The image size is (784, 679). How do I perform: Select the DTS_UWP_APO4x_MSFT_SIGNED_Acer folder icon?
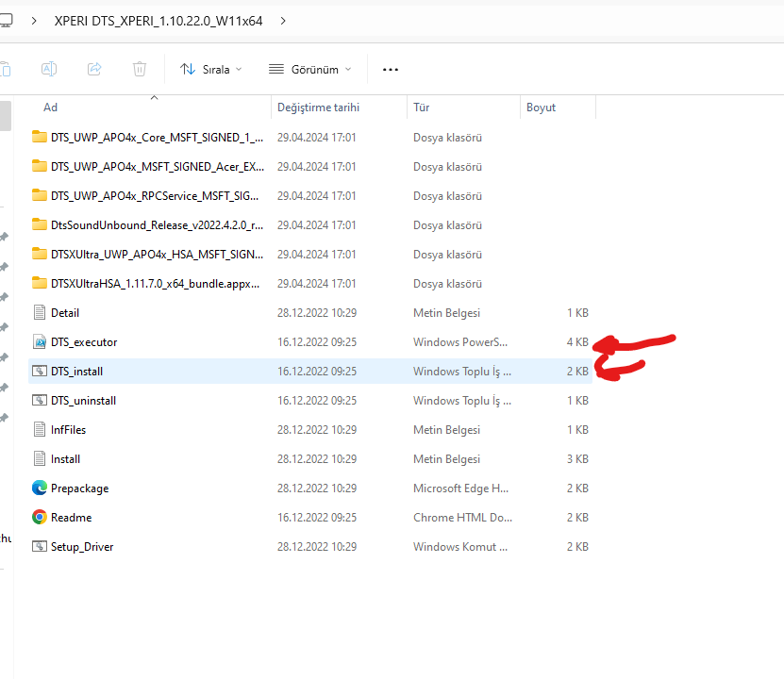[40, 166]
